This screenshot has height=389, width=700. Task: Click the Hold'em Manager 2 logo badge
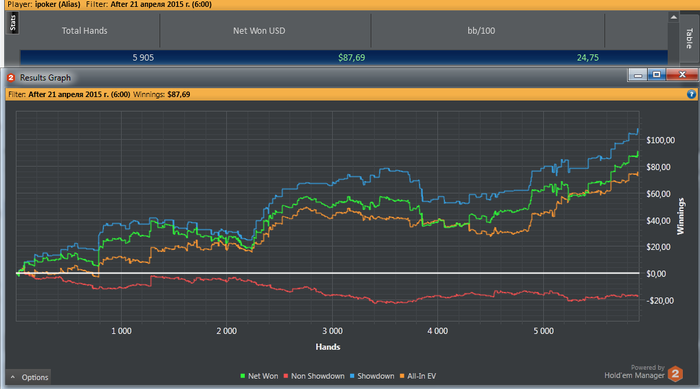[x=675, y=373]
